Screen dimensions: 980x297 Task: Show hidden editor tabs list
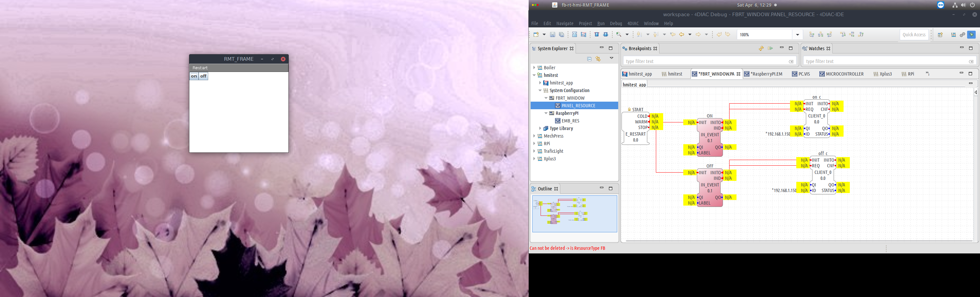[x=927, y=74]
